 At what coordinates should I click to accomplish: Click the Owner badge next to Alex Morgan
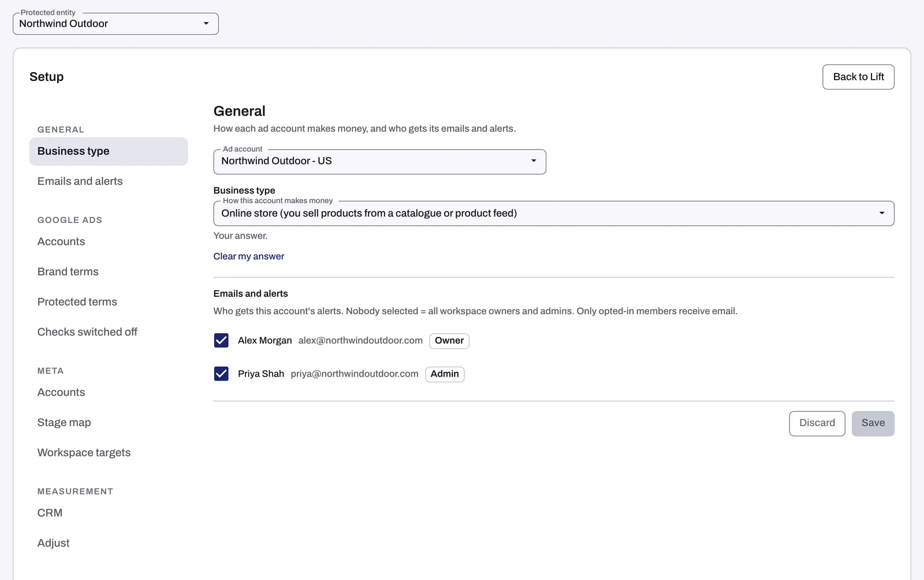tap(449, 341)
